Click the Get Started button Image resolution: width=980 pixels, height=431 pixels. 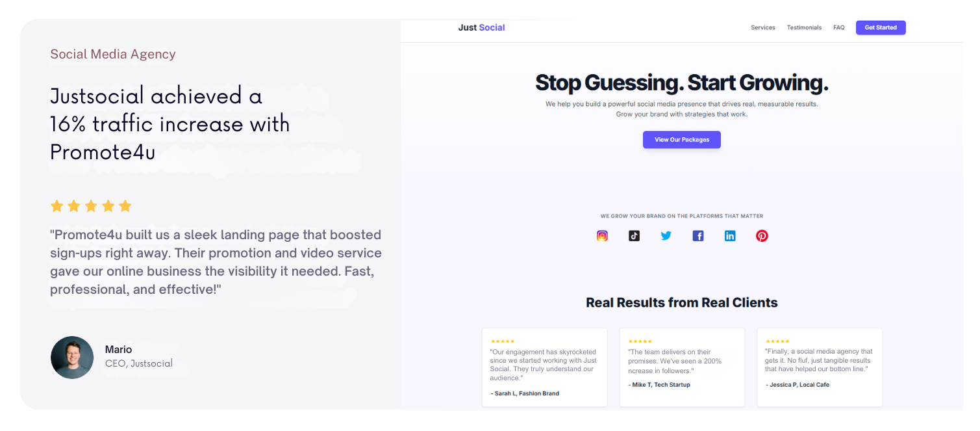click(x=881, y=28)
